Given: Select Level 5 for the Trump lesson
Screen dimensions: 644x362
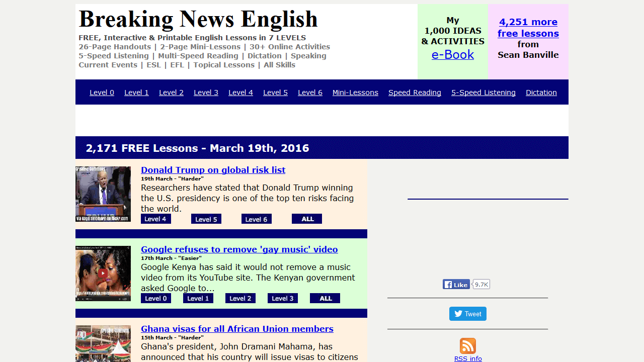Looking at the screenshot, I should point(206,219).
